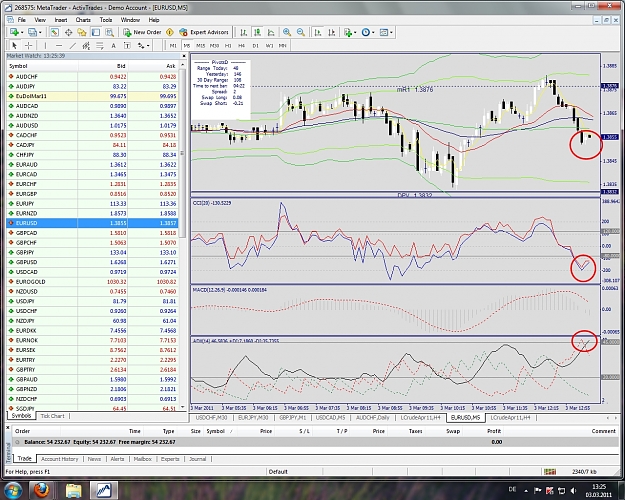Screen dimensions: 625x500
Task: Switch chart to Line Chart
Action: click(x=271, y=32)
